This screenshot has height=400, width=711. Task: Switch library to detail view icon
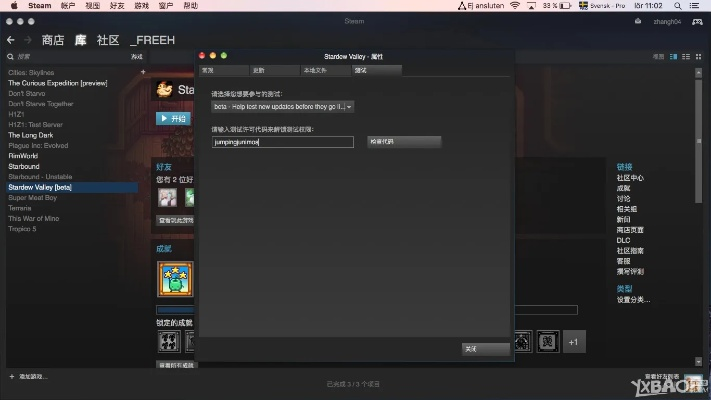tap(673, 57)
